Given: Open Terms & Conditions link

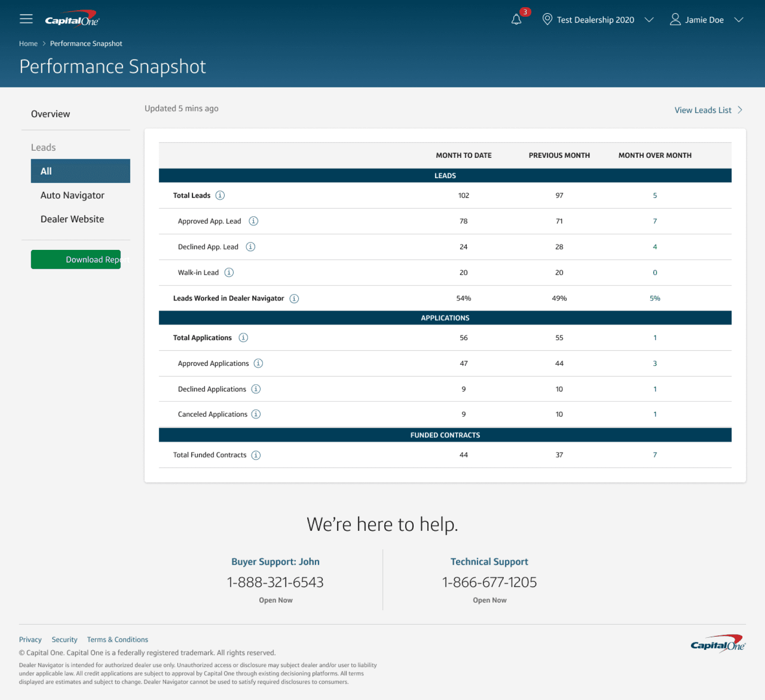Looking at the screenshot, I should point(117,640).
